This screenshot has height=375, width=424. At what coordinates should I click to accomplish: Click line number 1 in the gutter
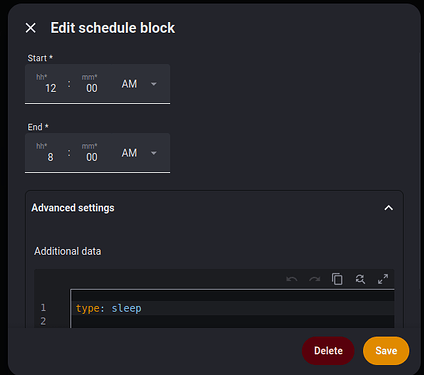43,307
